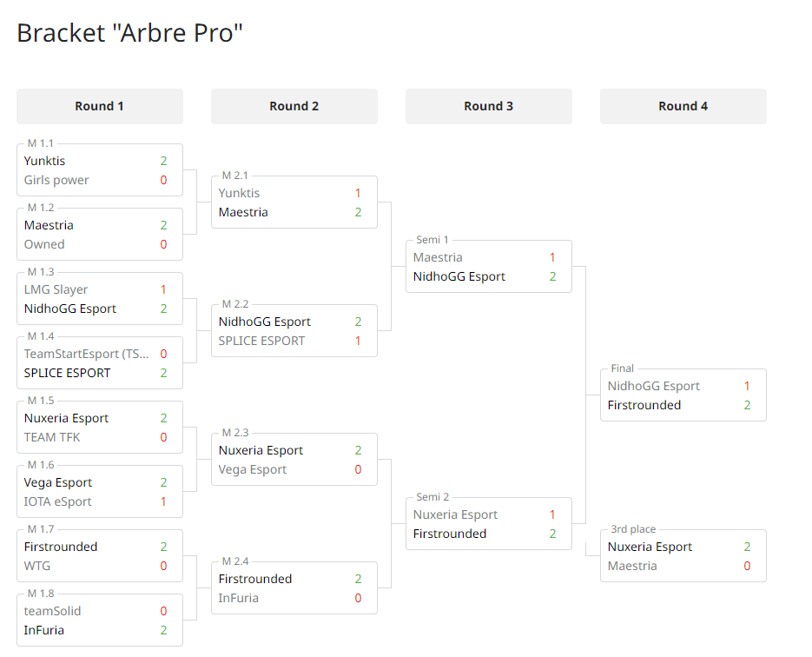This screenshot has height=657, width=812.
Task: Click Vega Esport in match M 1.6
Action: 58,482
